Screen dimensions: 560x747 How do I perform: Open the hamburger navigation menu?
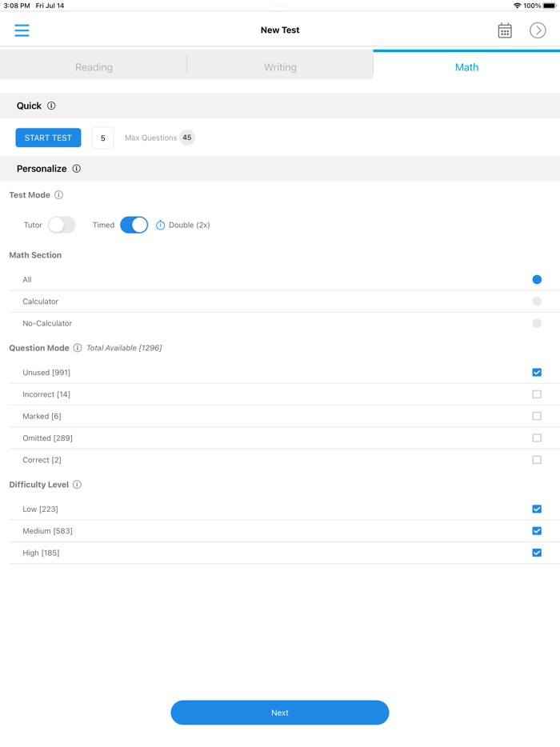point(22,30)
